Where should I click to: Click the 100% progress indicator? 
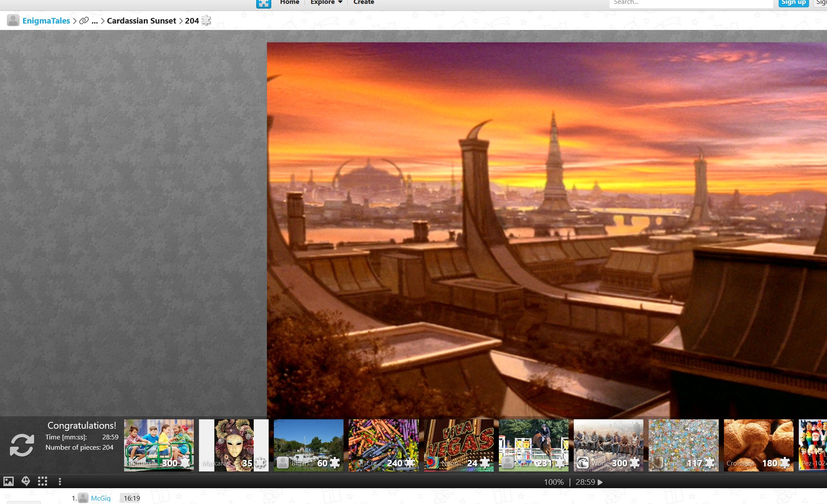click(x=554, y=482)
